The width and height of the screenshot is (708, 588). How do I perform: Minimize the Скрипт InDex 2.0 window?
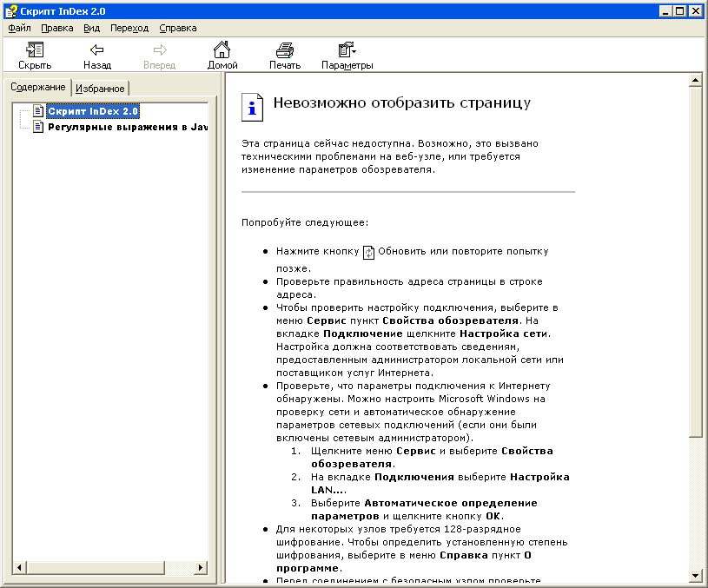(665, 11)
